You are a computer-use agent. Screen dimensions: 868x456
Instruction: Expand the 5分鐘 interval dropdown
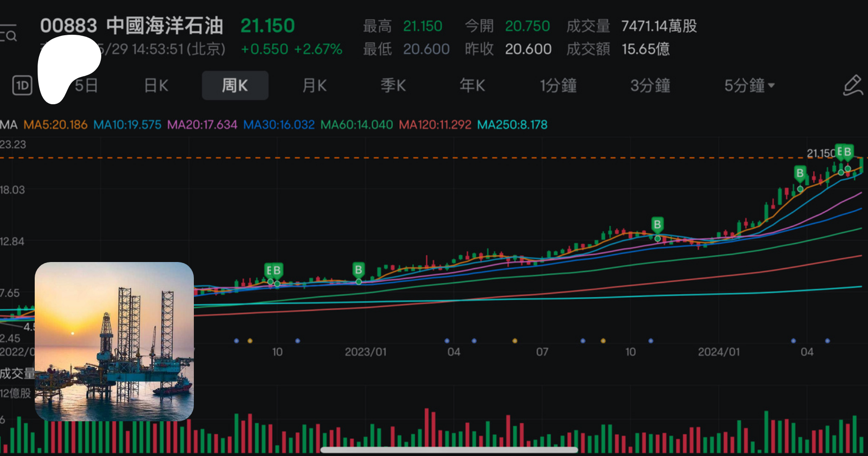(x=749, y=86)
